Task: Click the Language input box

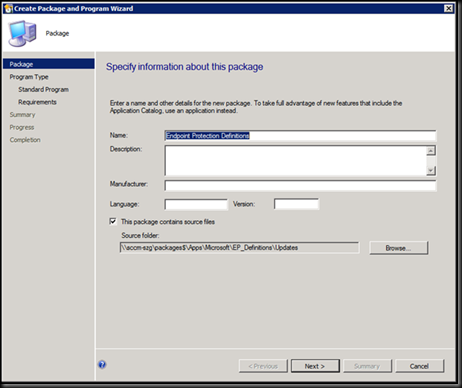Action: point(196,204)
